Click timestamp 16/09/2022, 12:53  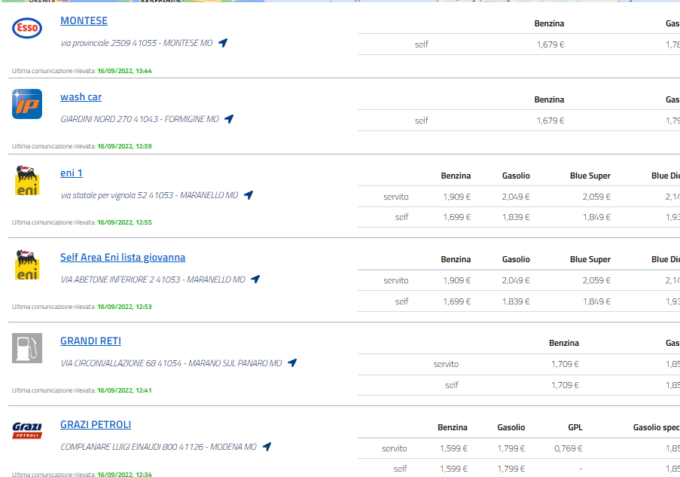(x=124, y=307)
